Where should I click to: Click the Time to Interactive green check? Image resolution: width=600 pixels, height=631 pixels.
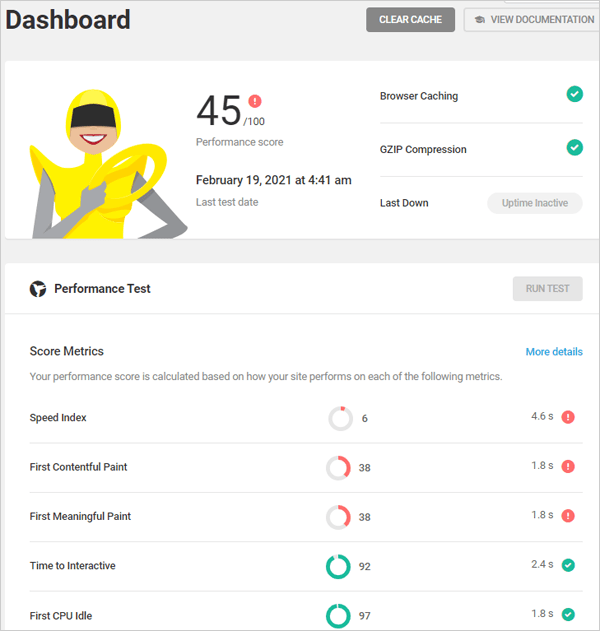point(568,565)
